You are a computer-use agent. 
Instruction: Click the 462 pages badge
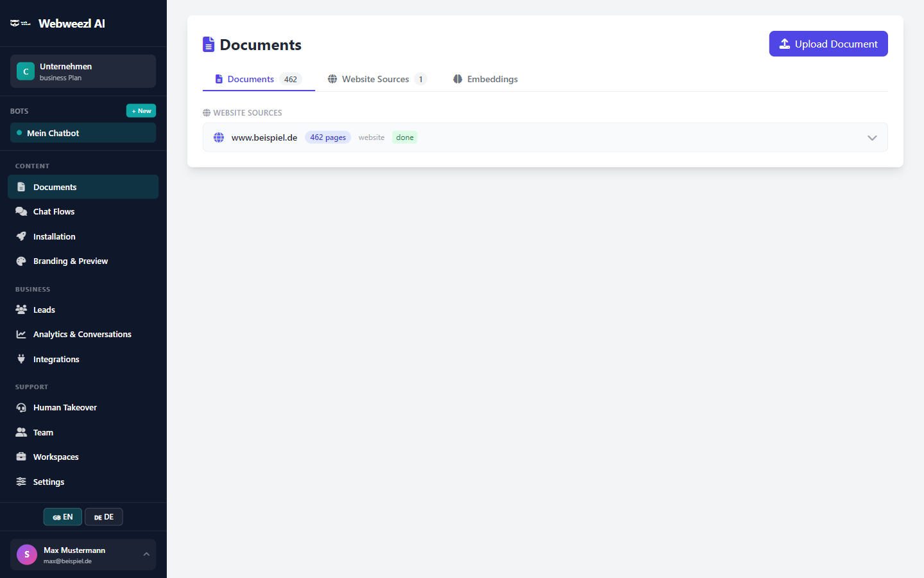pyautogui.click(x=327, y=137)
